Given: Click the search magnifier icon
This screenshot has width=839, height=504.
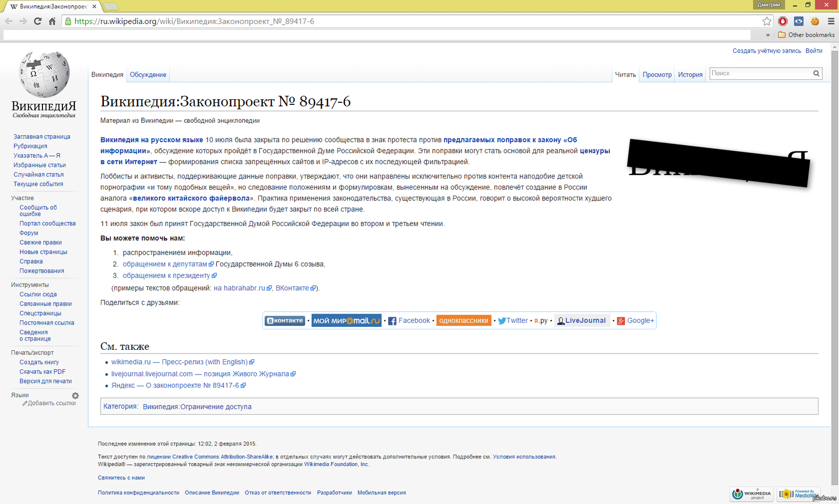Looking at the screenshot, I should coord(816,73).
